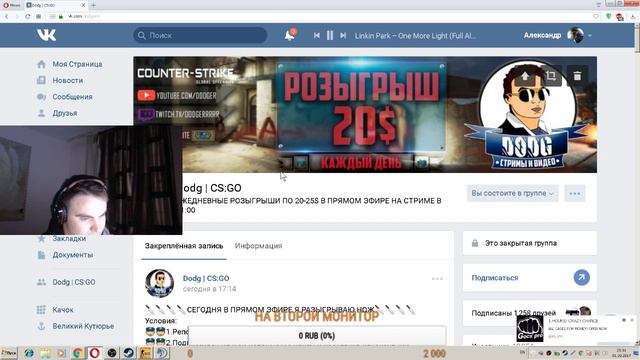Click the Подписаться round arrow icon

click(x=582, y=278)
